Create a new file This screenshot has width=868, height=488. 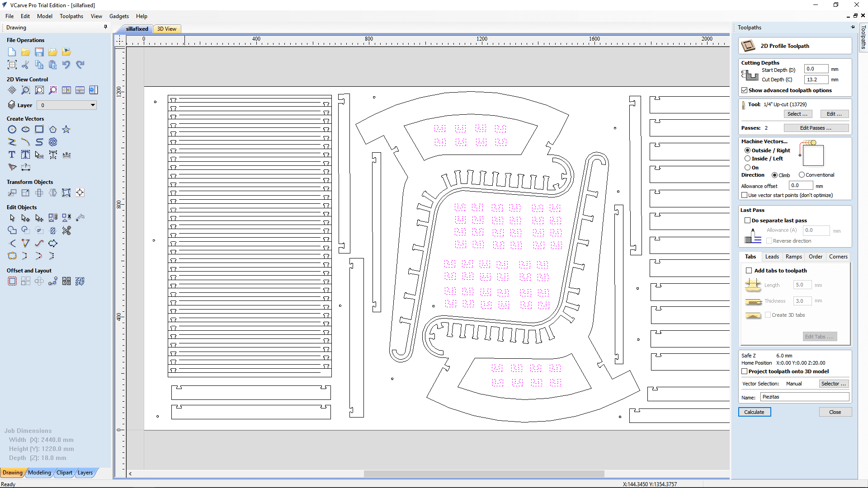point(12,52)
